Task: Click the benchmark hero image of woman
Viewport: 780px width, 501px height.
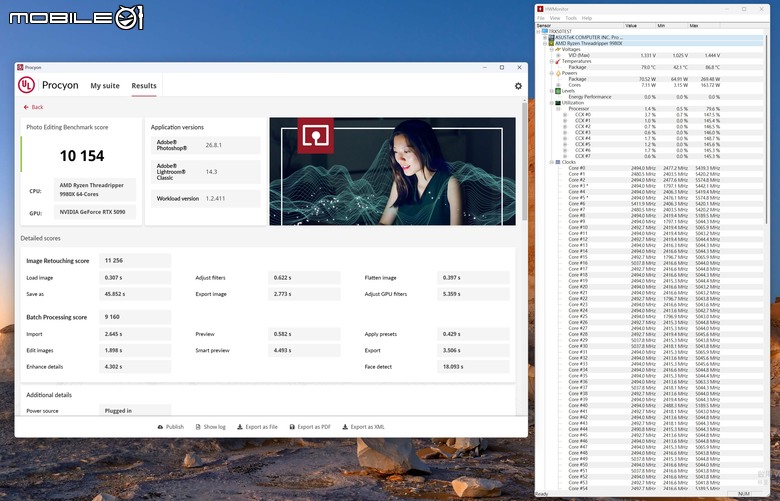Action: 392,171
